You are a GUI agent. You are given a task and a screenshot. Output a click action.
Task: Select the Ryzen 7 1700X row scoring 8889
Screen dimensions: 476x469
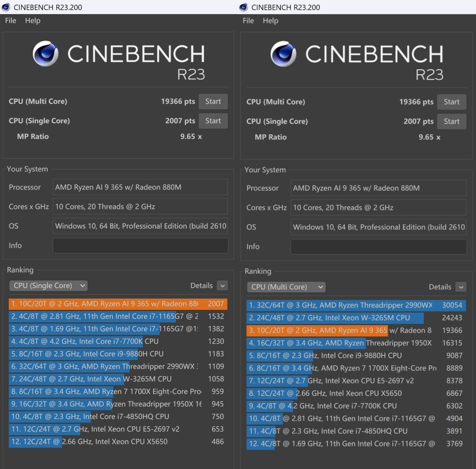point(356,368)
